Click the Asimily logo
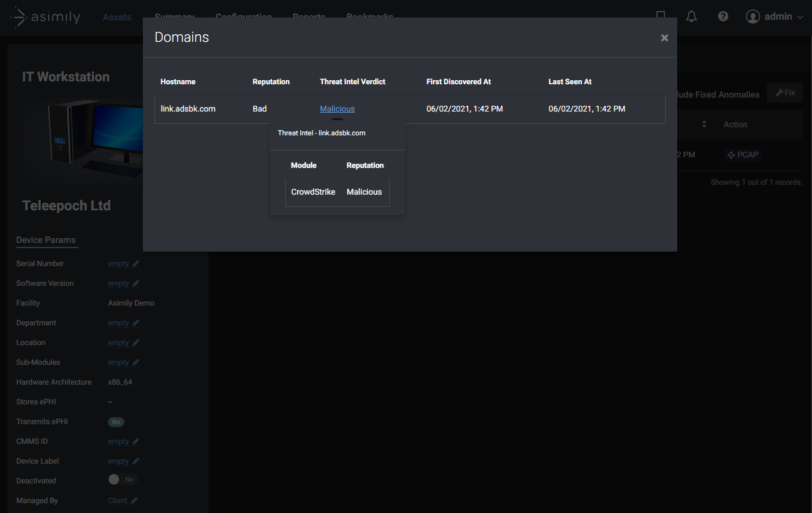This screenshot has height=513, width=812. [x=46, y=17]
